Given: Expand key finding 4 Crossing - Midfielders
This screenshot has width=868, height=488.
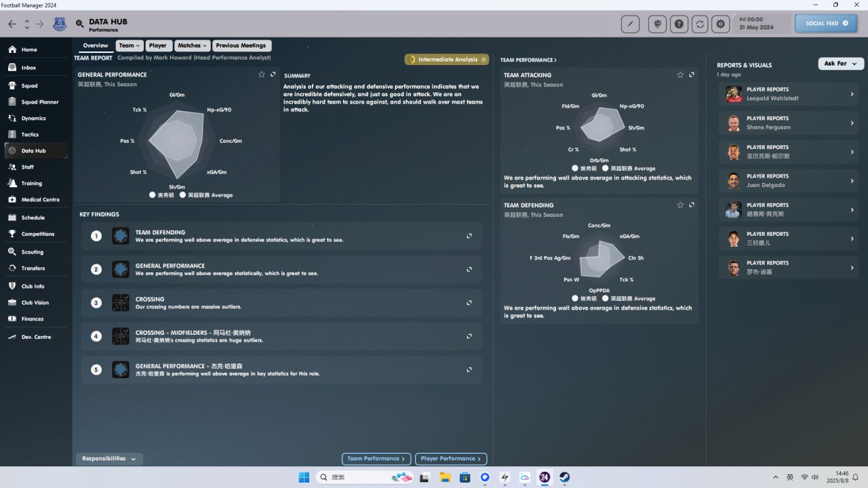Looking at the screenshot, I should (469, 336).
